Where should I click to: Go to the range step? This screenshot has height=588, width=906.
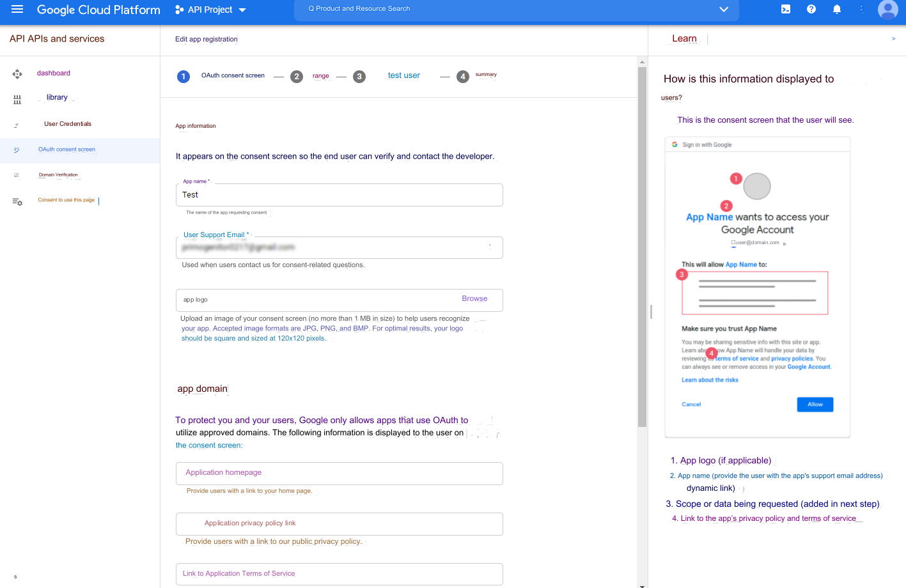[321, 76]
